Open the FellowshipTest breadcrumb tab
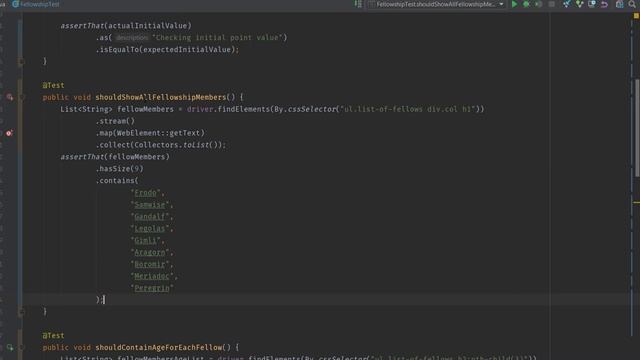This screenshot has height=360, width=640. [36, 4]
